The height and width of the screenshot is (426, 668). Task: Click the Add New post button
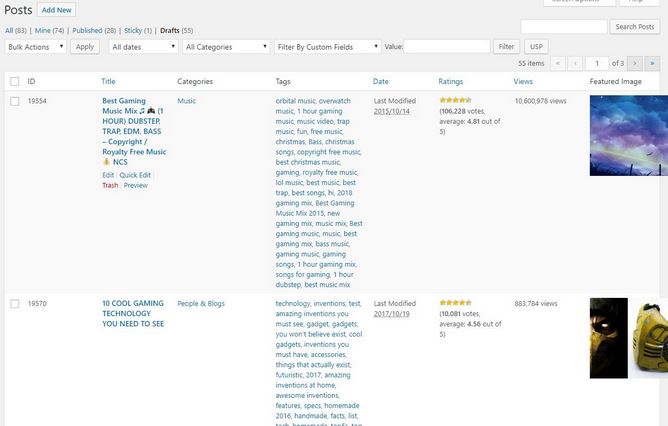pos(57,10)
